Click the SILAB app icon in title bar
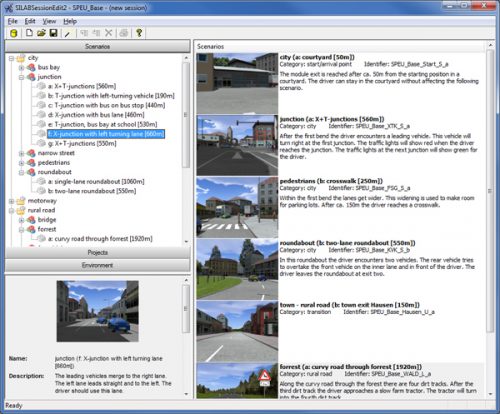The width and height of the screenshot is (500, 414). (x=9, y=7)
